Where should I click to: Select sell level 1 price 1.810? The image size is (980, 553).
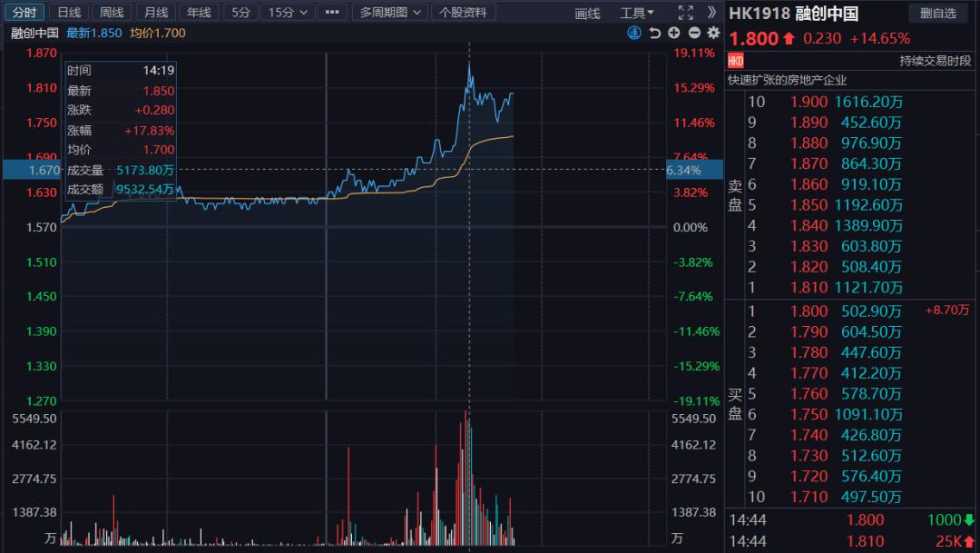[808, 288]
